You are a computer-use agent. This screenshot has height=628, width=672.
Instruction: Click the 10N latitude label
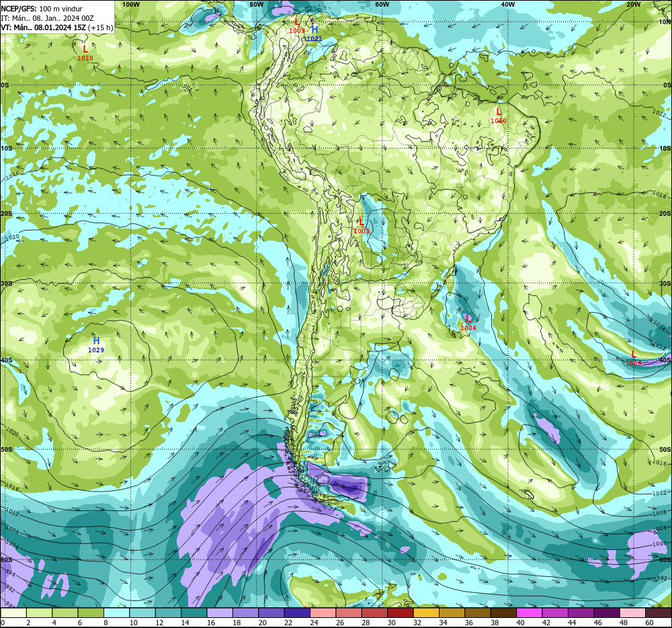point(665,22)
